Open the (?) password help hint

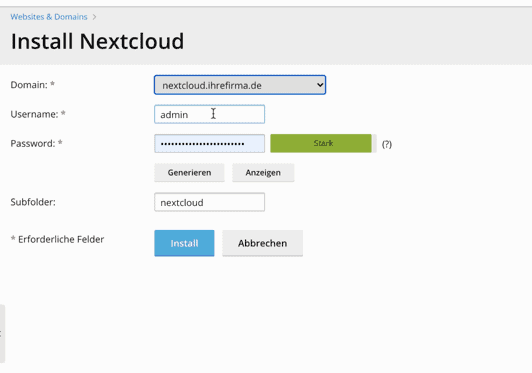(387, 144)
